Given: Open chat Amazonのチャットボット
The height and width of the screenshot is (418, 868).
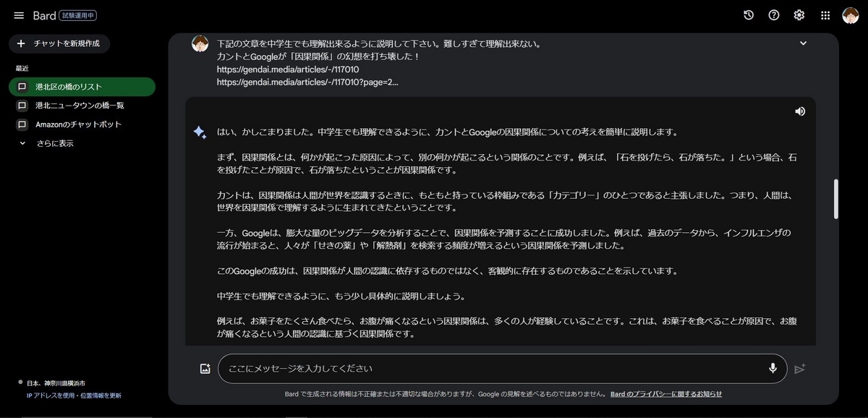Looking at the screenshot, I should 82,124.
